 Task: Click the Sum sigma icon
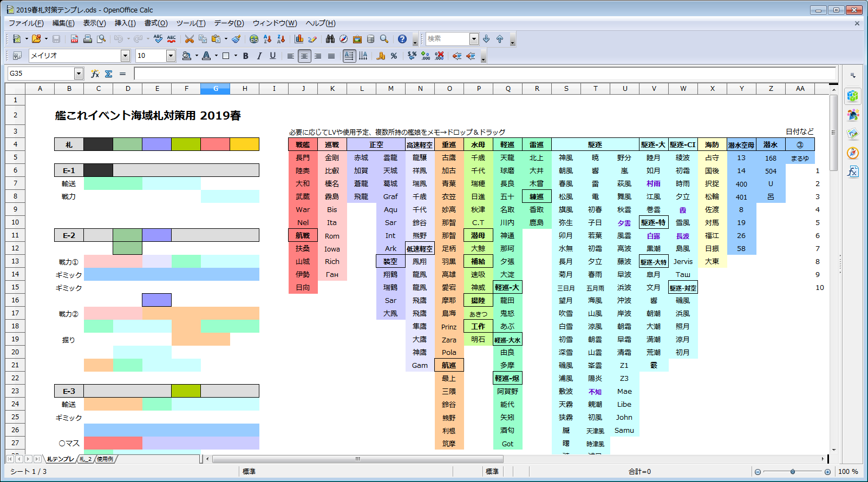pyautogui.click(x=109, y=74)
